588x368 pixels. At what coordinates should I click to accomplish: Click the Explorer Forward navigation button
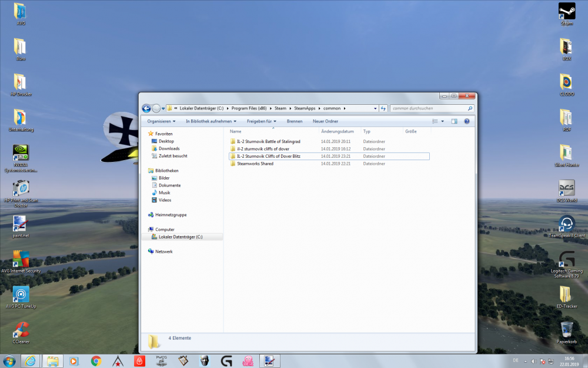pyautogui.click(x=156, y=108)
